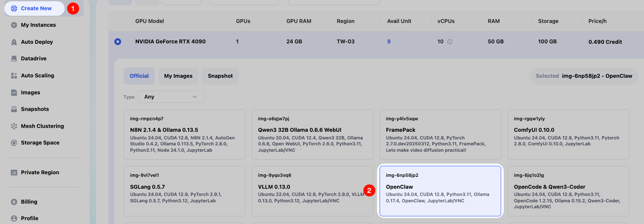Click the Storage Space icon

coord(14,143)
